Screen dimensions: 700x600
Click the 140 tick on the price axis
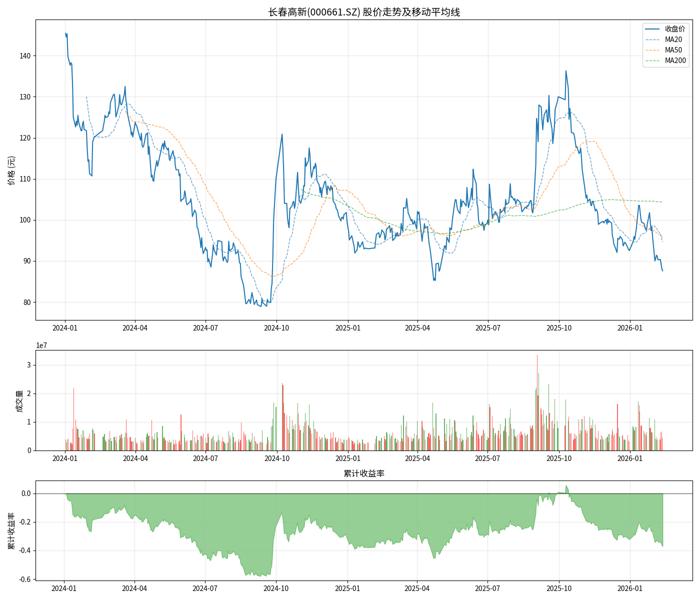coord(25,56)
